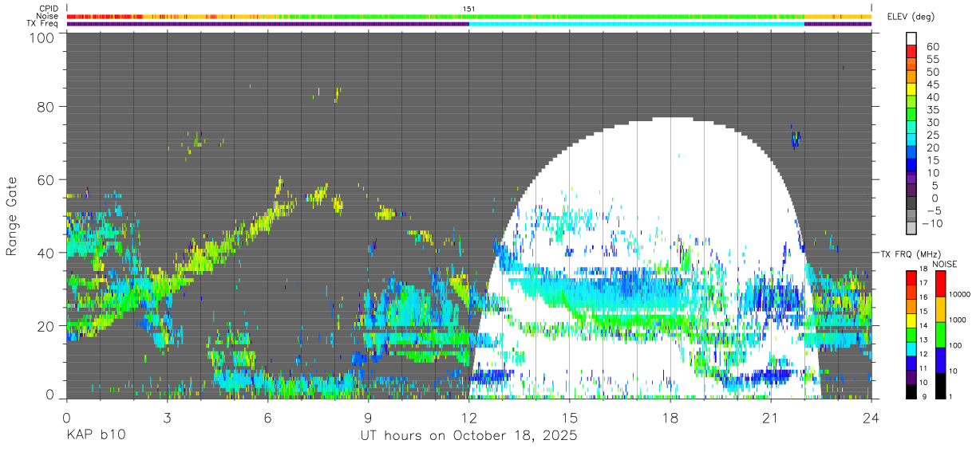Select the green swatch in NOISE color bar

click(x=941, y=335)
